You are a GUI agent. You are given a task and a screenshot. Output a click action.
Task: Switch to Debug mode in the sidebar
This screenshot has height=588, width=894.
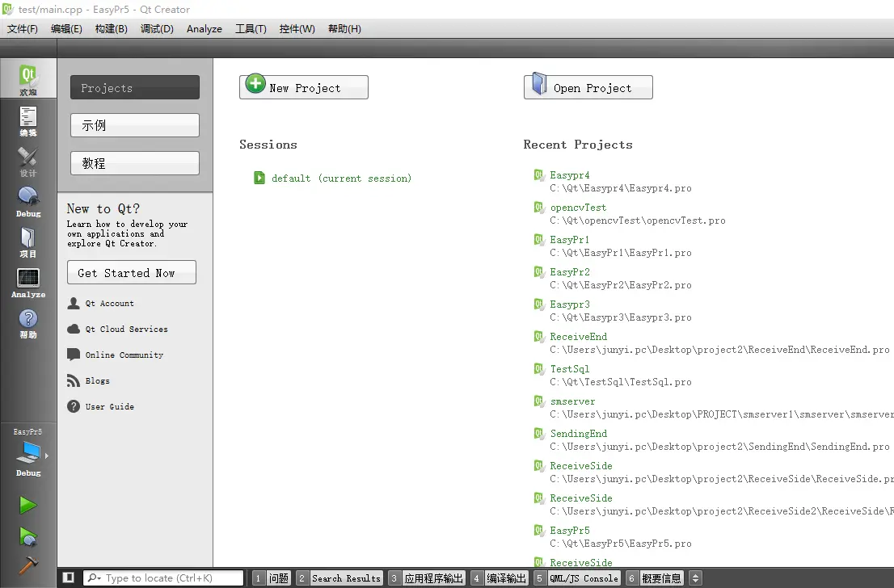28,202
